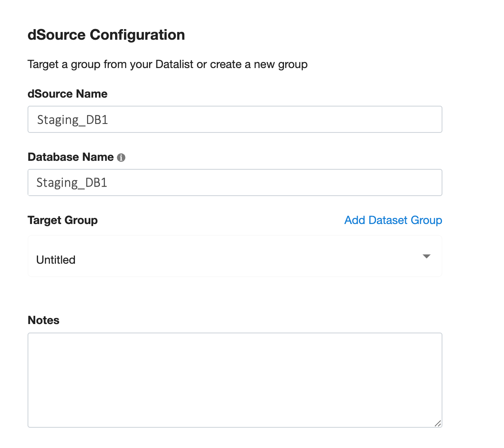The width and height of the screenshot is (504, 448).
Task: Click the word 'Group' in Add Dataset Group
Action: tap(426, 220)
